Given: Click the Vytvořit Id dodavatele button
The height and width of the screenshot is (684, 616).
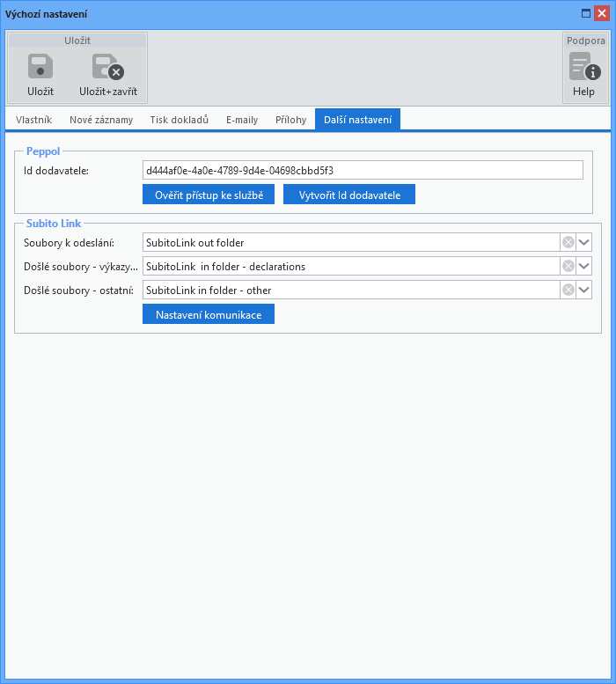Looking at the screenshot, I should tap(349, 195).
